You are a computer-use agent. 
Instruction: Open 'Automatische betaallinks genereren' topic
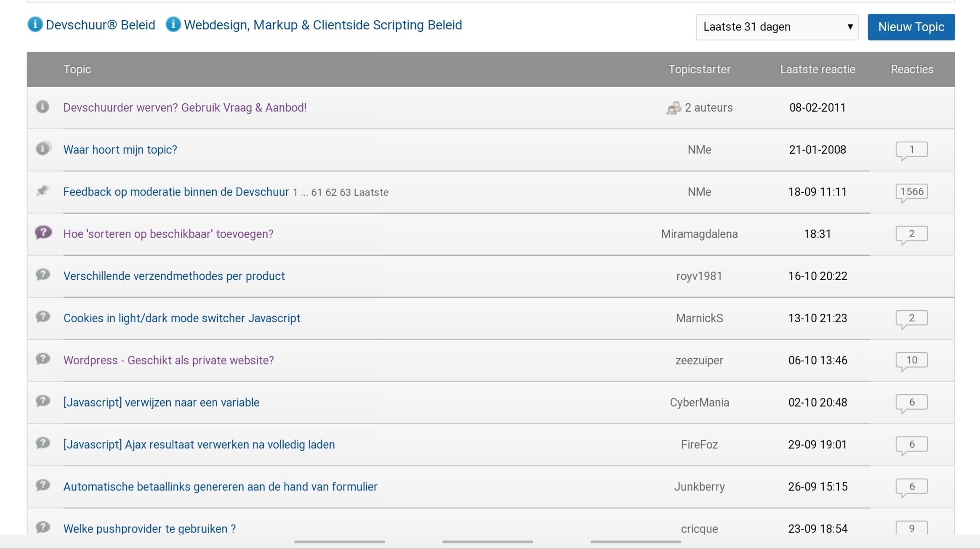(220, 487)
